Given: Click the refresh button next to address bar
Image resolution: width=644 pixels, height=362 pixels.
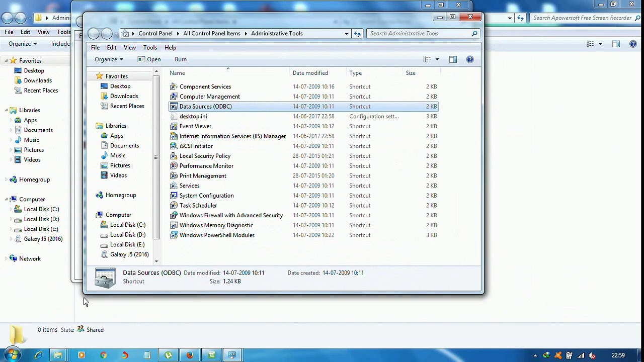Looking at the screenshot, I should click(357, 34).
